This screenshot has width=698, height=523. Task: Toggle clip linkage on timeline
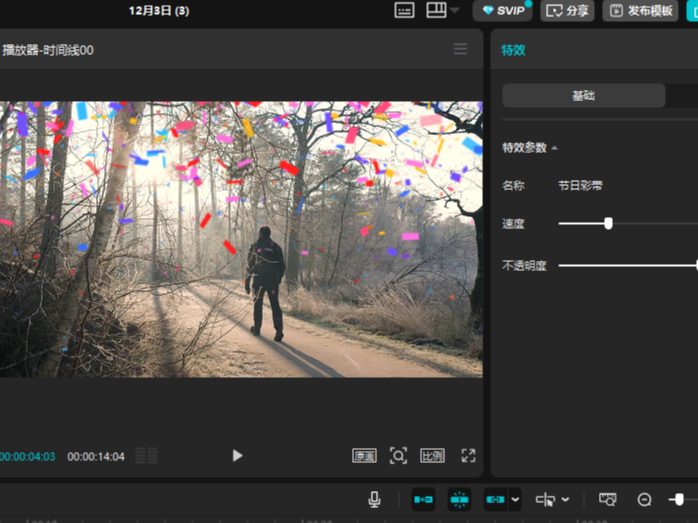(495, 499)
